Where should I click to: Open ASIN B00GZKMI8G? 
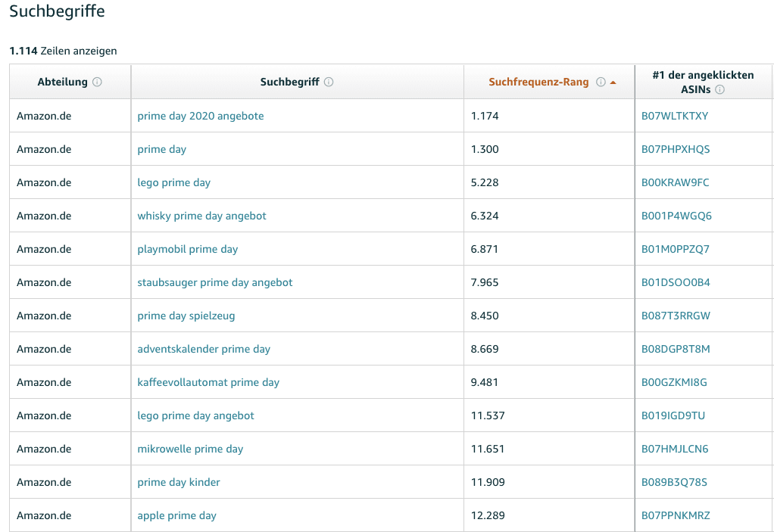[674, 382]
